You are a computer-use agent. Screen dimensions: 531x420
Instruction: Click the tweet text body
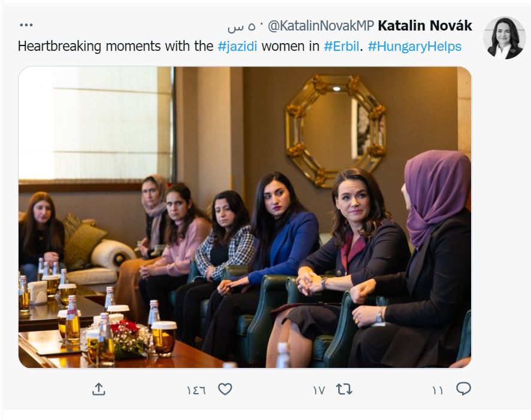pyautogui.click(x=239, y=46)
